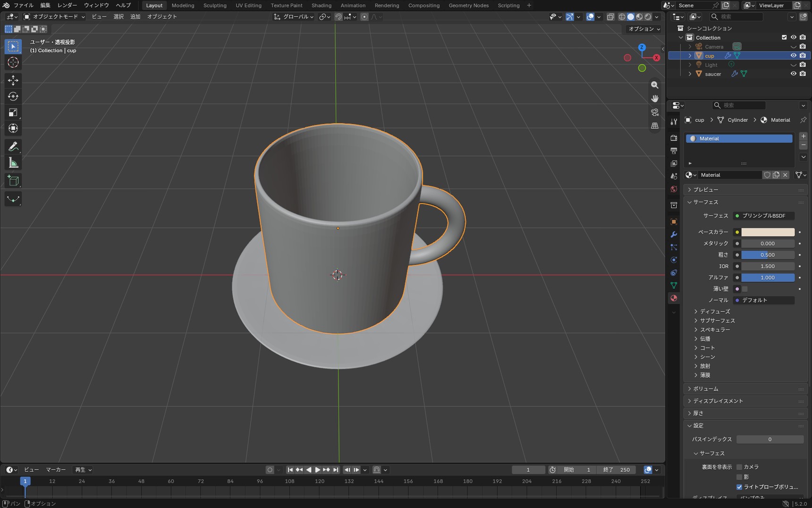
Task: Jump to the end frame
Action: tap(336, 470)
